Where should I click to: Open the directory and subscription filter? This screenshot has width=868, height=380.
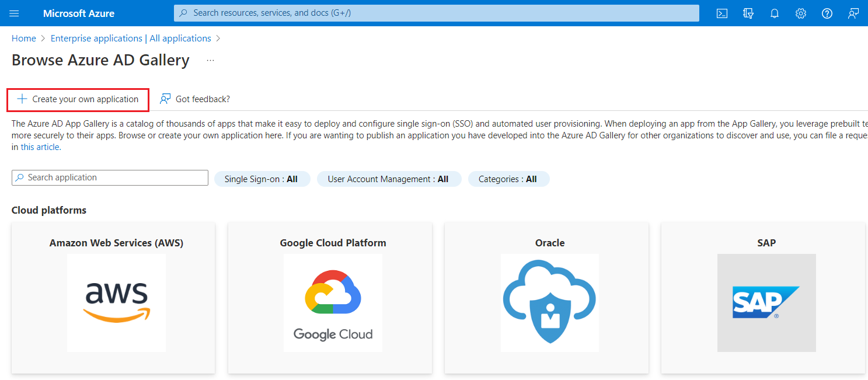(x=748, y=13)
